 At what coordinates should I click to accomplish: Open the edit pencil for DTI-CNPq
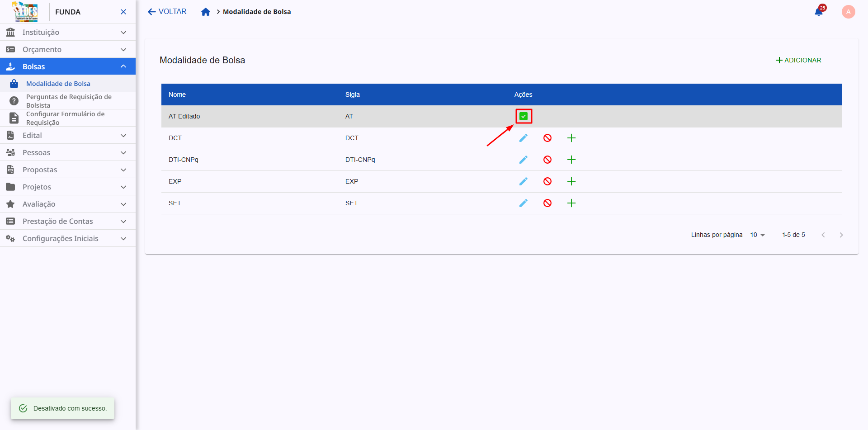[x=523, y=160]
